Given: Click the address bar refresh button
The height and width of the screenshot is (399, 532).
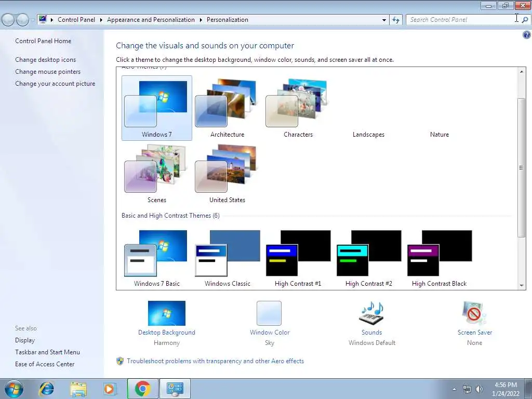Looking at the screenshot, I should point(395,20).
